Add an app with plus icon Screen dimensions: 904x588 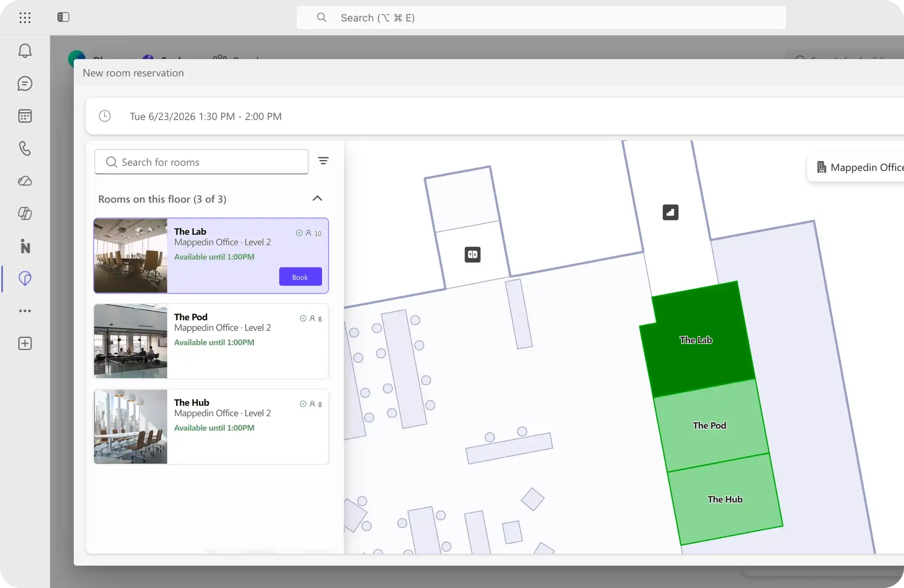(x=25, y=344)
